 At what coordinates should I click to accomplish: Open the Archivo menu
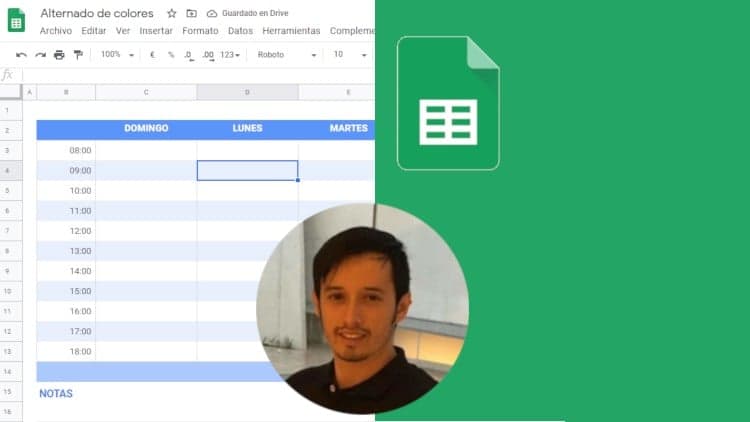(x=55, y=31)
